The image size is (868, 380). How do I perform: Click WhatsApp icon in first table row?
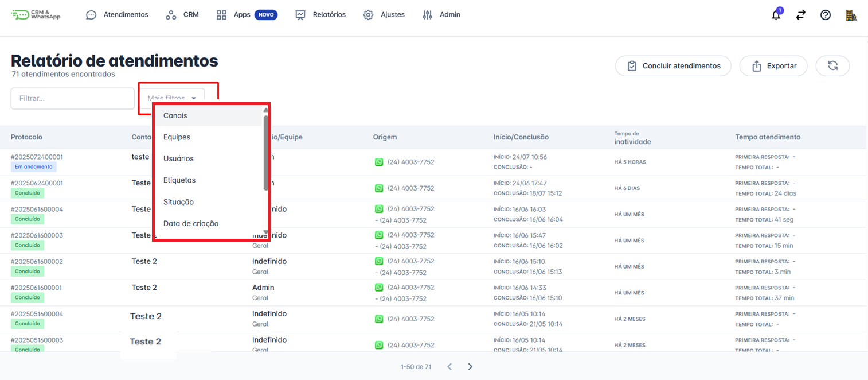(379, 162)
